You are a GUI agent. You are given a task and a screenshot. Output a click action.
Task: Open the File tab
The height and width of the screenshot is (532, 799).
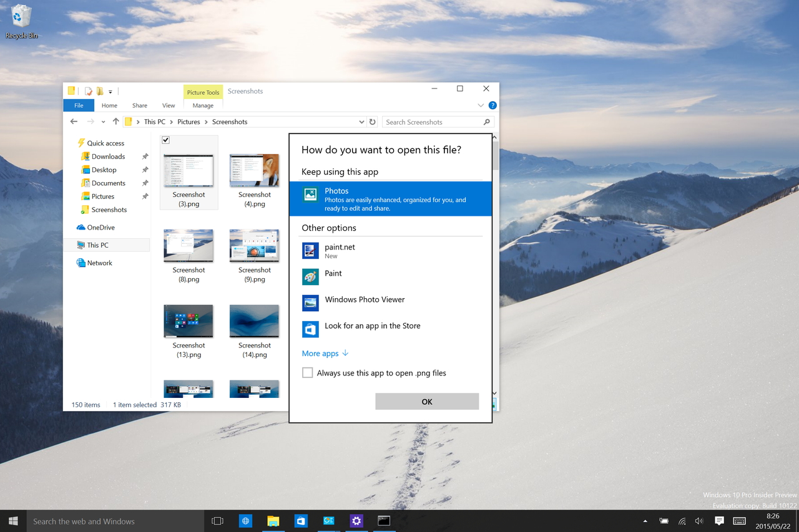pyautogui.click(x=79, y=105)
